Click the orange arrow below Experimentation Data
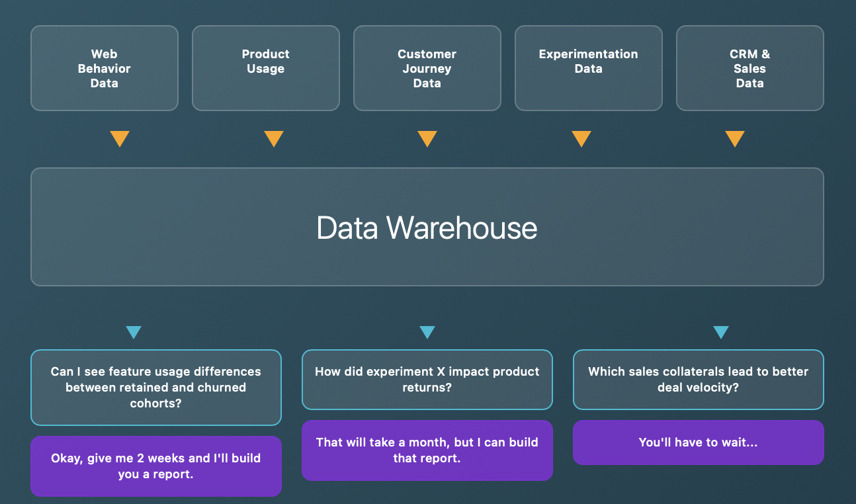This screenshot has height=504, width=856. click(x=581, y=139)
